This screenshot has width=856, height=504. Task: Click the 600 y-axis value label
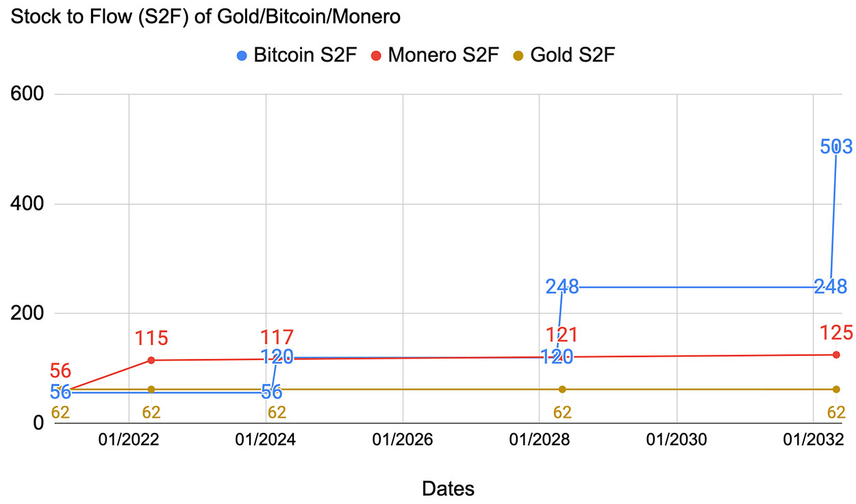click(x=28, y=94)
